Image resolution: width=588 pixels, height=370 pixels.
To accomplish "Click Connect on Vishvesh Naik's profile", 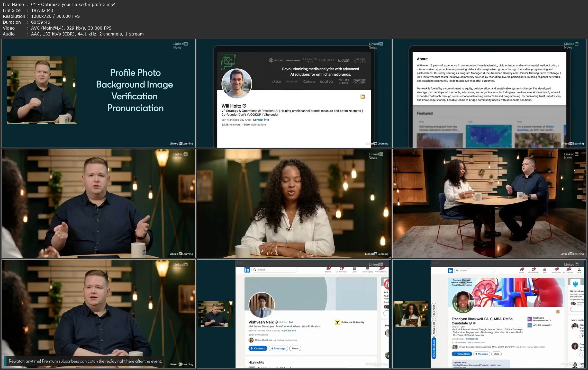I will pos(258,348).
